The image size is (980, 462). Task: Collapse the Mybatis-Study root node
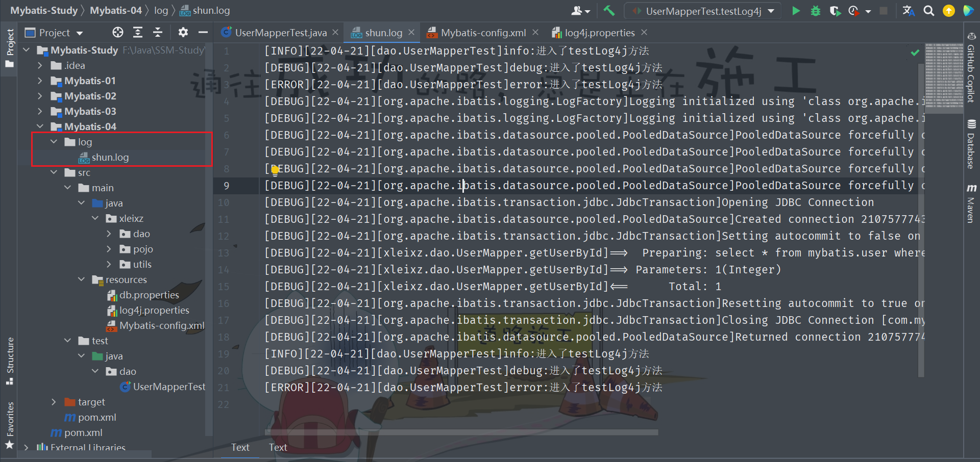coord(27,50)
